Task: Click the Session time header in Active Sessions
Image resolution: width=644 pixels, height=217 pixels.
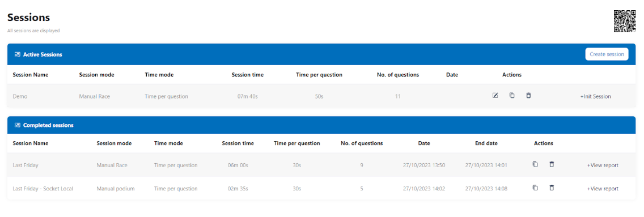Action: 248,75
